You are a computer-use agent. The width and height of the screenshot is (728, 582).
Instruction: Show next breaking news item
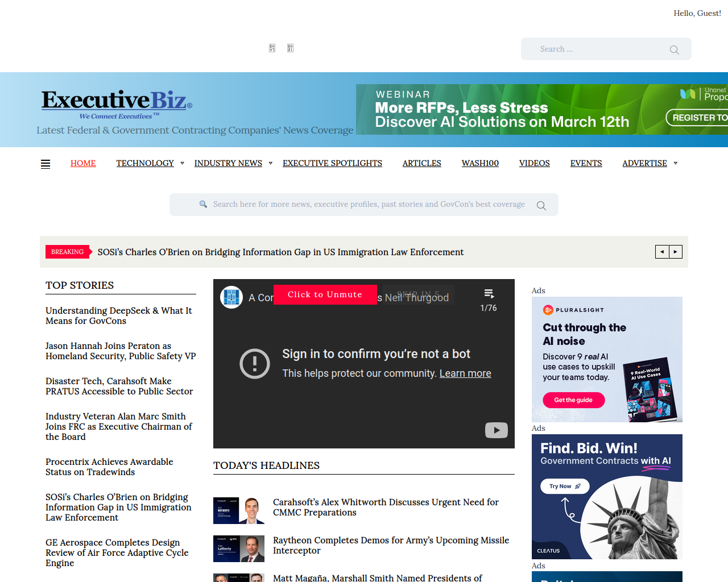pyautogui.click(x=676, y=252)
